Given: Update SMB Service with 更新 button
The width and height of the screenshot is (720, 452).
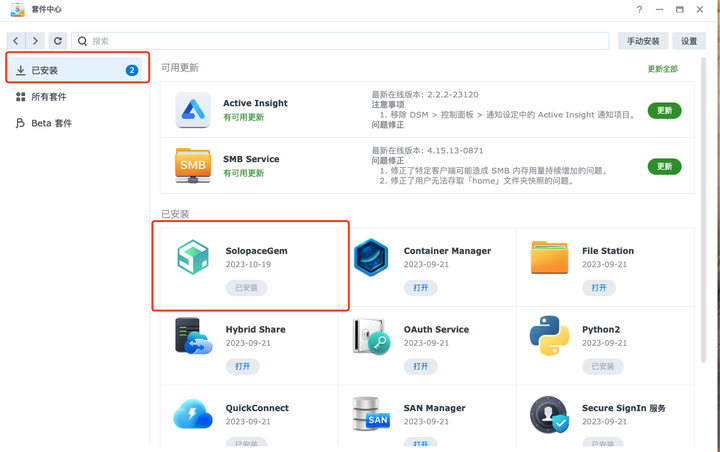Looking at the screenshot, I should (664, 166).
